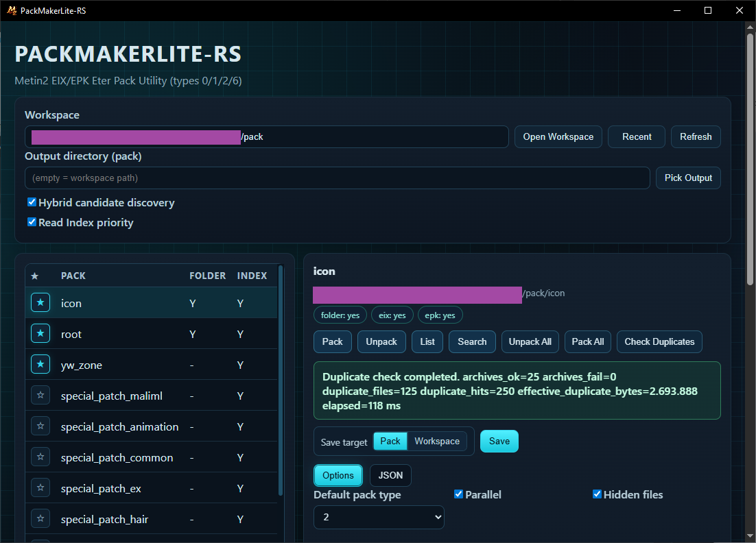Click the Pack button
The width and height of the screenshot is (756, 543).
333,341
